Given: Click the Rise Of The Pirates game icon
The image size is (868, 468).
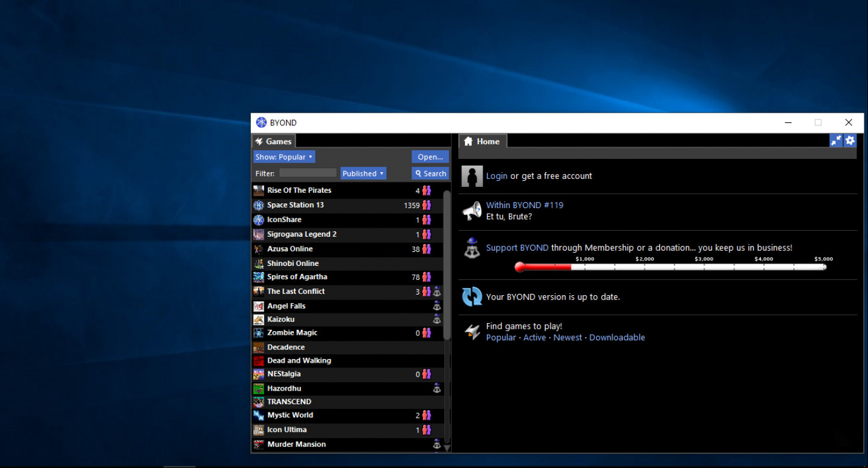Looking at the screenshot, I should pyautogui.click(x=259, y=190).
